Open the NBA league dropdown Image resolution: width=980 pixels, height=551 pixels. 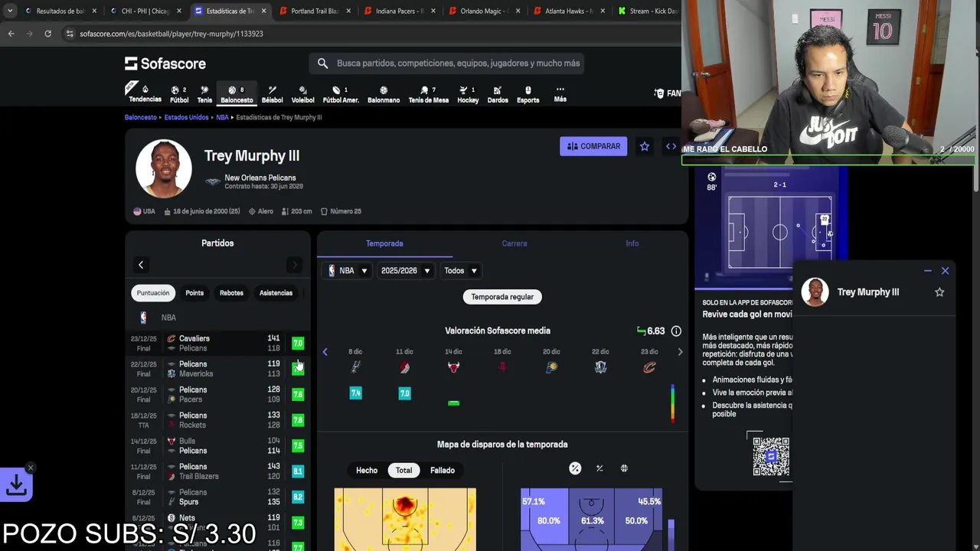click(x=348, y=270)
